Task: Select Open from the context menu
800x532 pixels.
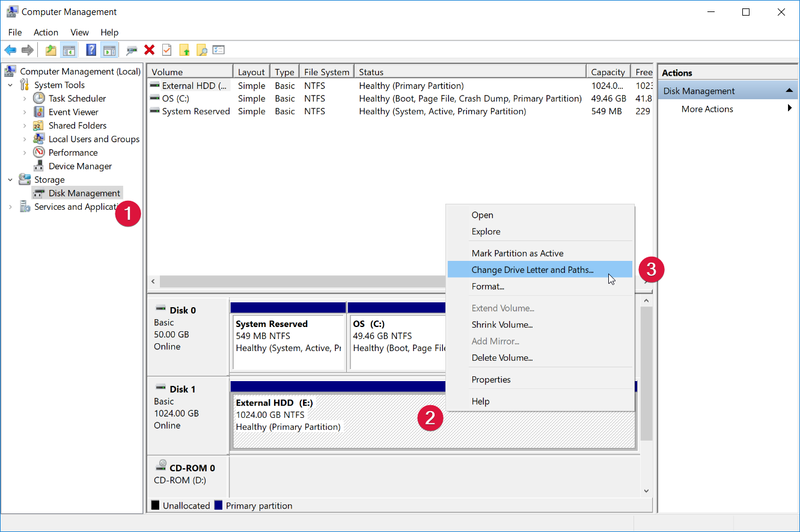Action: [x=540, y=215]
